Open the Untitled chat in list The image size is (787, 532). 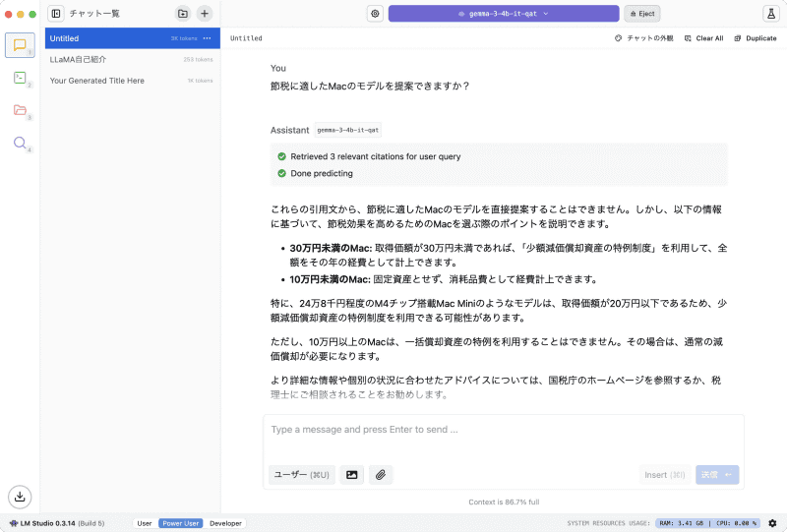point(133,38)
